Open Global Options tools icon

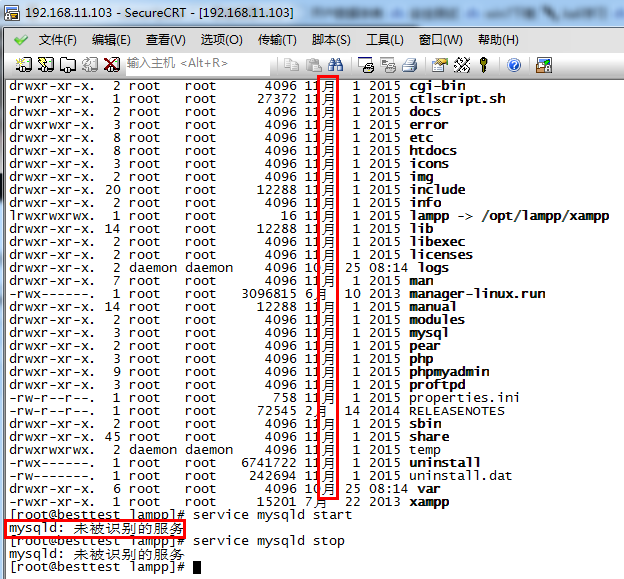coord(462,64)
